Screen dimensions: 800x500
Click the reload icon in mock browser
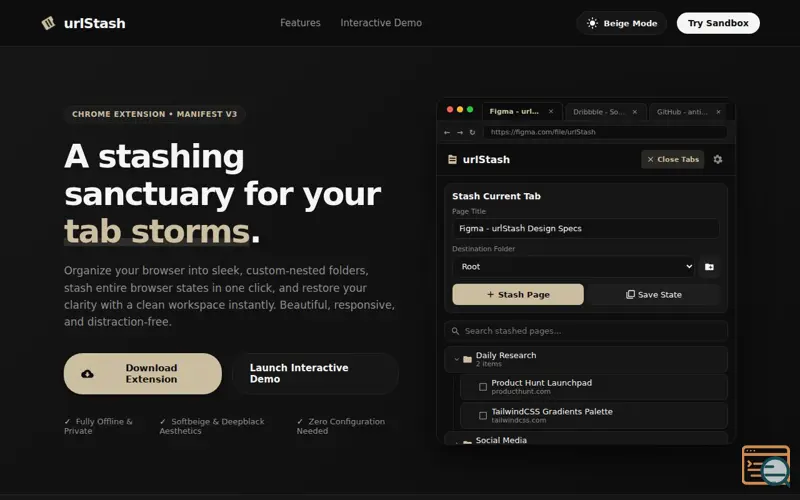click(472, 132)
